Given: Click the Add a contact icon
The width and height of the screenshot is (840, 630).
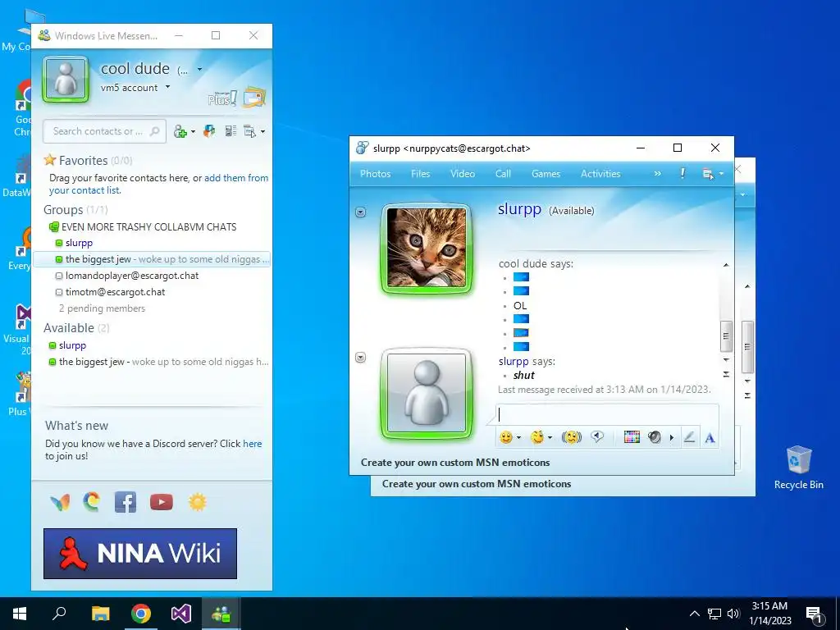Looking at the screenshot, I should 180,132.
